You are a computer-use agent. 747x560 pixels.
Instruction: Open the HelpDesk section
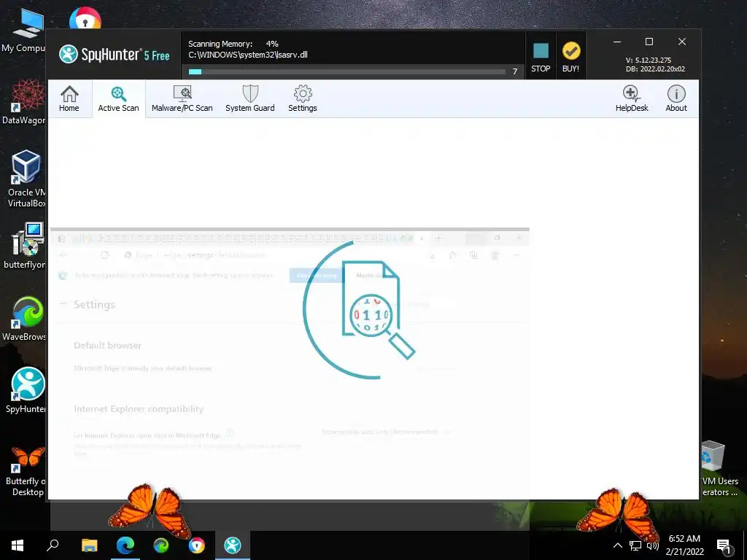tap(632, 98)
